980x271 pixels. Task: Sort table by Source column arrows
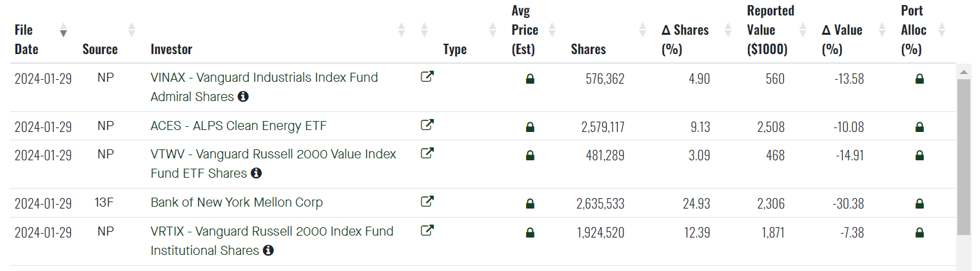(132, 30)
